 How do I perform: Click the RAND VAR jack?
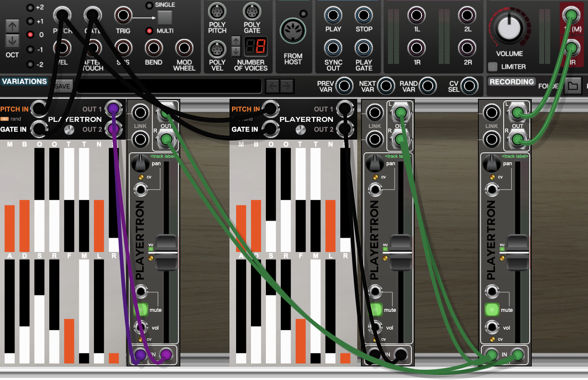[x=427, y=86]
